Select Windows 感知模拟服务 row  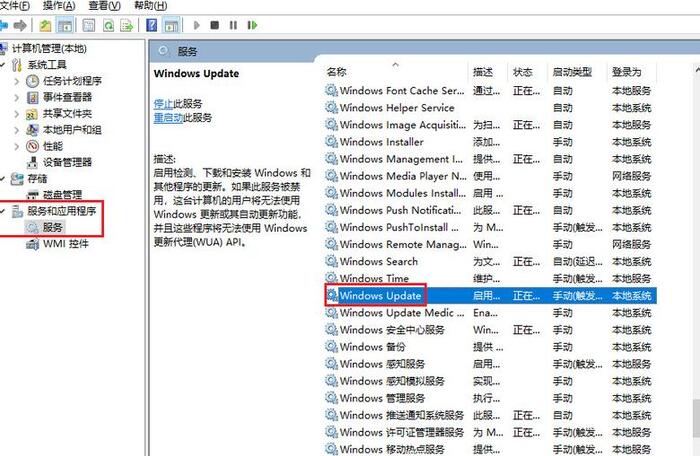click(490, 381)
